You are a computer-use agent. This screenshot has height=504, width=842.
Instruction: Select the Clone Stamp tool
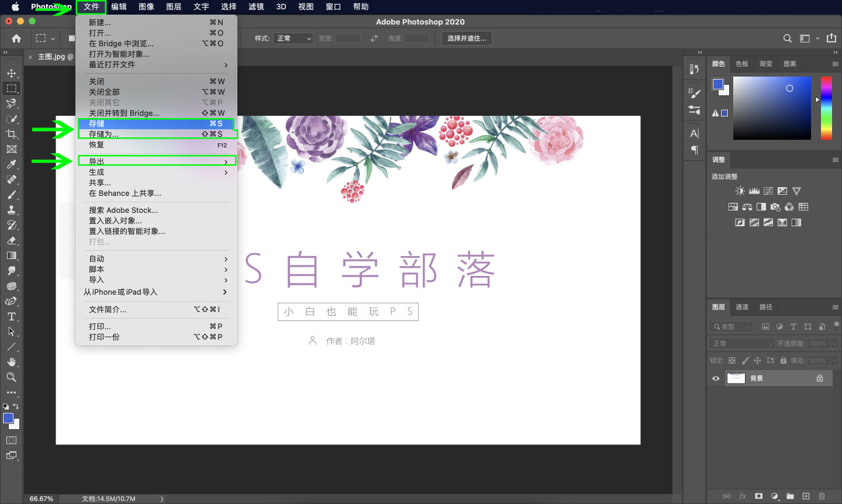[x=12, y=209]
